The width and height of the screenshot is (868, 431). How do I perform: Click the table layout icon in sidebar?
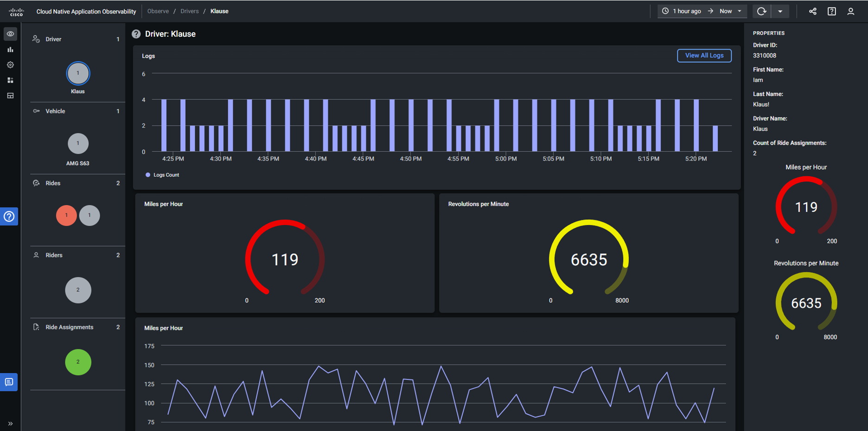(x=10, y=96)
